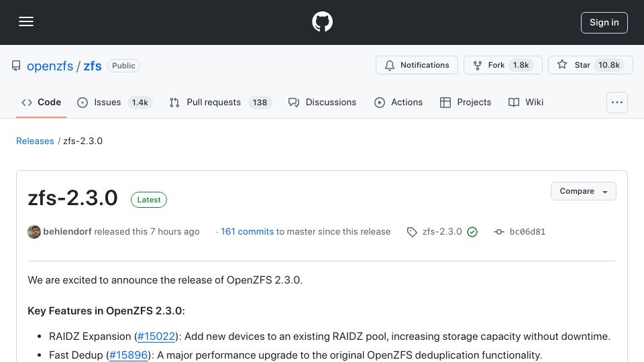Image resolution: width=644 pixels, height=362 pixels.
Task: Switch to the Code tab
Action: pyautogui.click(x=41, y=102)
